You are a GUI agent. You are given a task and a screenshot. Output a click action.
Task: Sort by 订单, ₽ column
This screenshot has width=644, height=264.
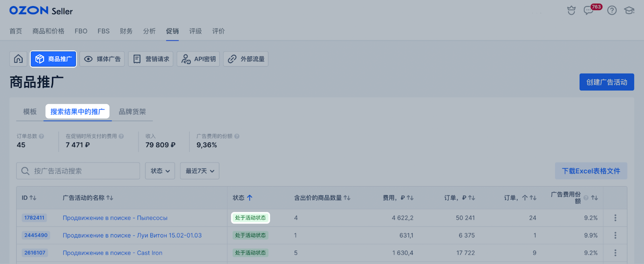tap(472, 198)
